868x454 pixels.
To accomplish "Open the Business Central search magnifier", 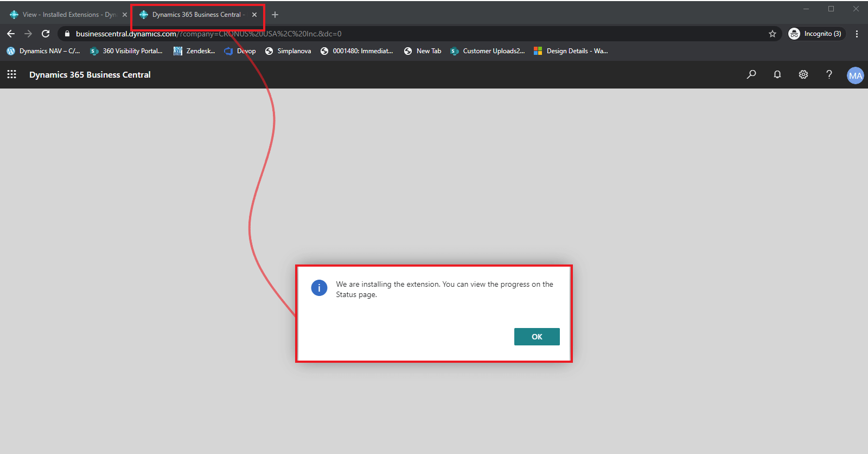I will click(x=751, y=74).
